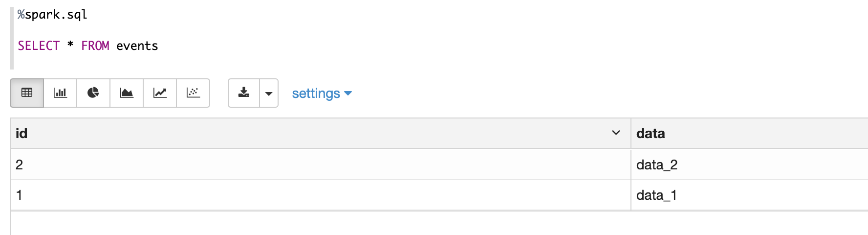Select the area chart visualization
This screenshot has width=868, height=235.
[x=127, y=93]
